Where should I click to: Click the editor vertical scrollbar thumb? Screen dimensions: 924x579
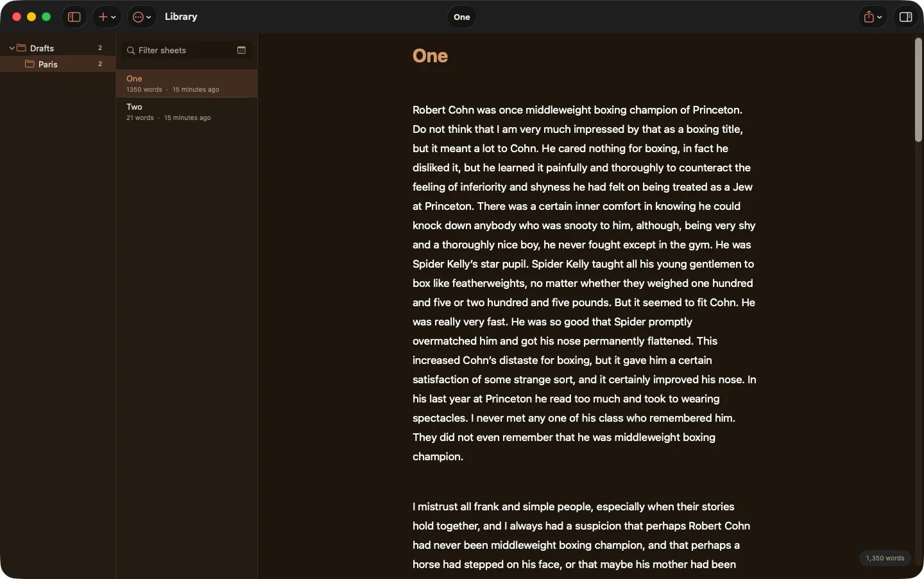[918, 90]
